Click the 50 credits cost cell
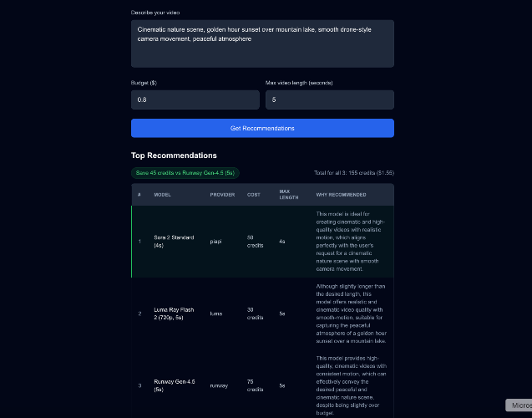Image resolution: width=532 pixels, height=418 pixels. 254,242
